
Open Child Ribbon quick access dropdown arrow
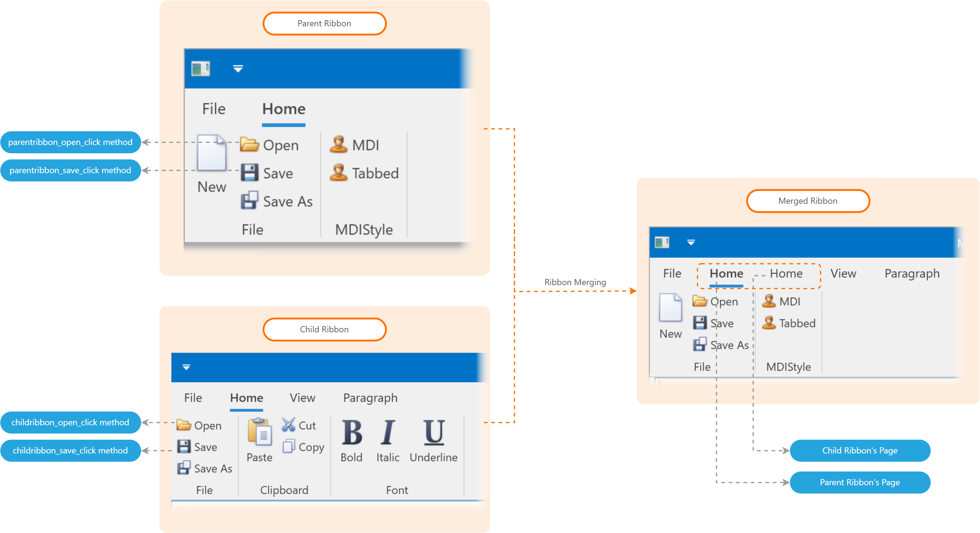click(186, 367)
